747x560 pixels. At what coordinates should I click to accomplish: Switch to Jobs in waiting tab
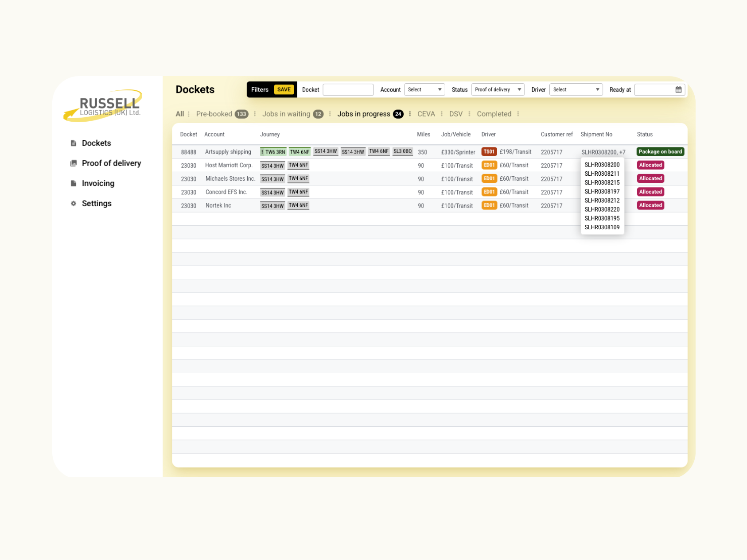(286, 114)
